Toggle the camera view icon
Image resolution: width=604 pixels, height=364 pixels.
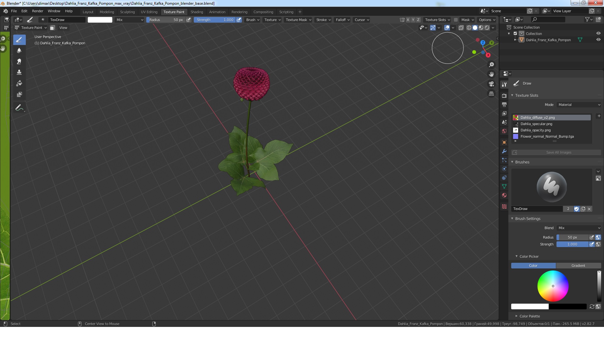point(491,84)
